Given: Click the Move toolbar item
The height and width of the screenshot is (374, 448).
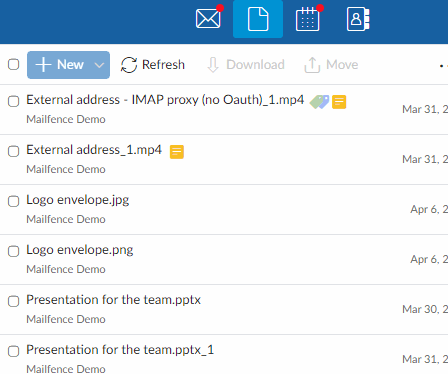Looking at the screenshot, I should click(331, 65).
